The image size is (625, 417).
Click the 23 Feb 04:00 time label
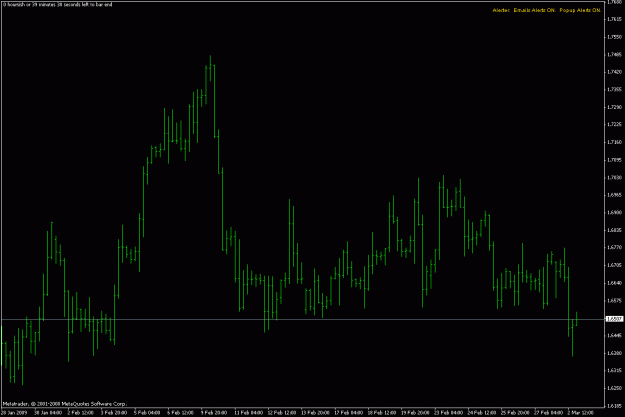(x=449, y=413)
